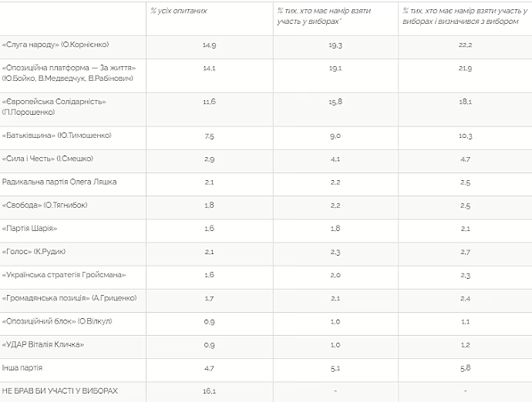Image resolution: width=532 pixels, height=402 pixels.
Task: Select the НЕ БРАВ БИ УЧАСТІ У ВИБОРАХ row
Action: (60, 391)
